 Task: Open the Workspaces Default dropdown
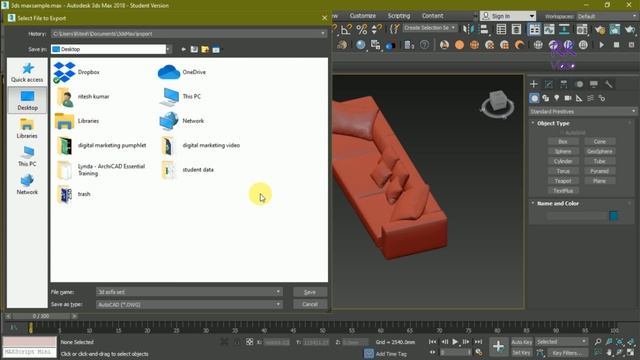click(x=607, y=16)
